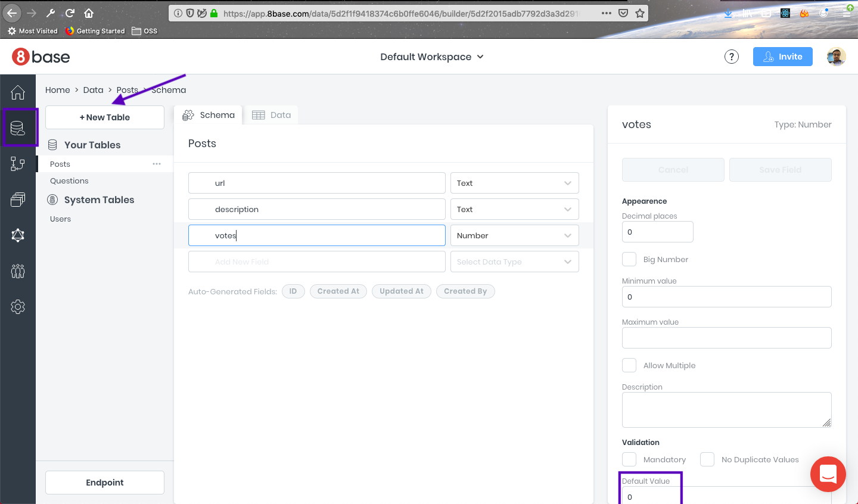Reload the page with the refresh icon

click(70, 13)
